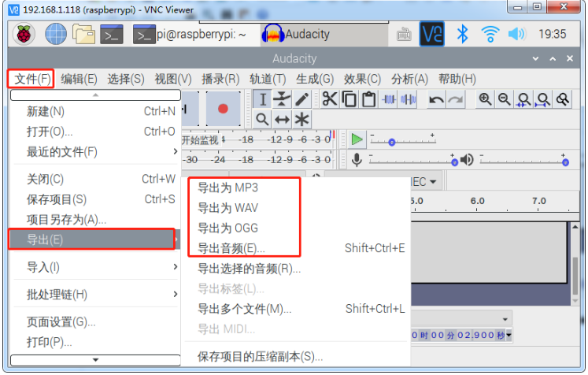The image size is (588, 375).
Task: Click the Zoom In magnifier icon
Action: (x=485, y=98)
